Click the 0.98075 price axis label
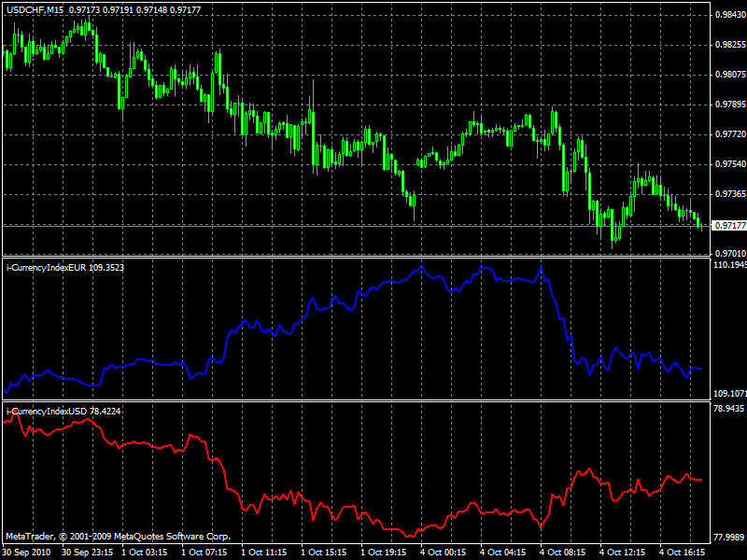This screenshot has height=560, width=747. point(730,75)
